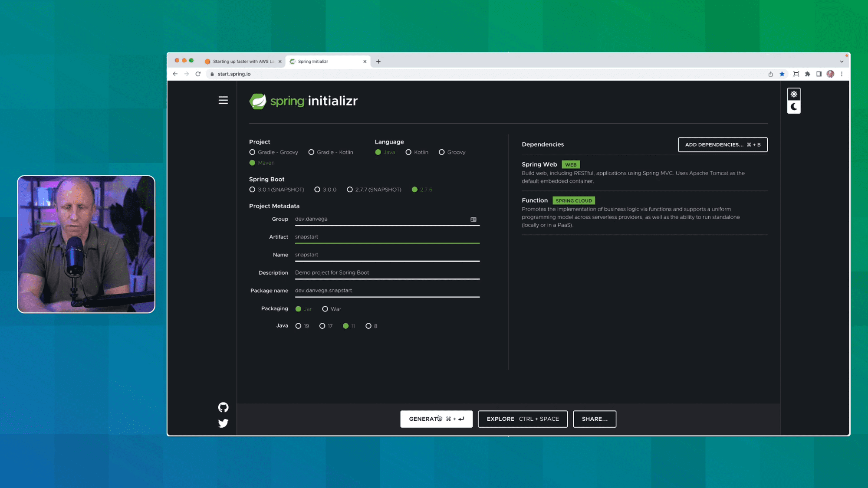This screenshot has height=488, width=868.
Task: Click the Share button
Action: 595,419
